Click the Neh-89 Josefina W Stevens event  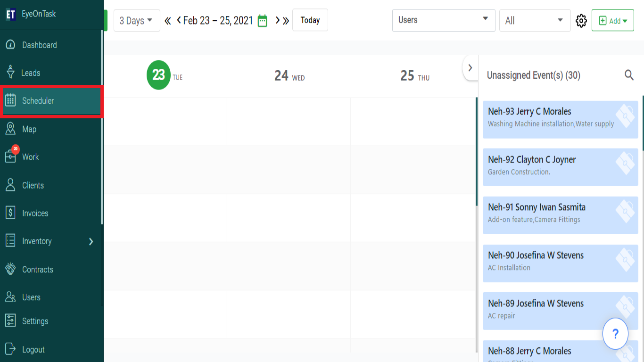[x=561, y=311]
